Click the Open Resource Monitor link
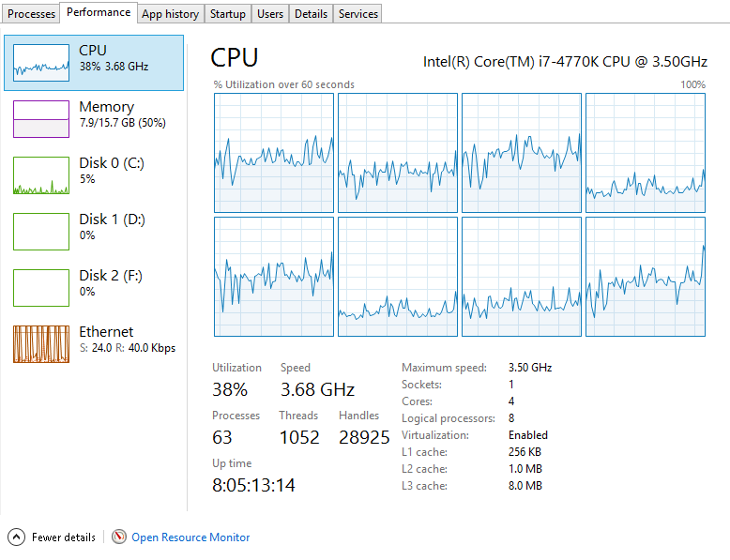Viewport: 730px width, 560px height. (x=190, y=537)
